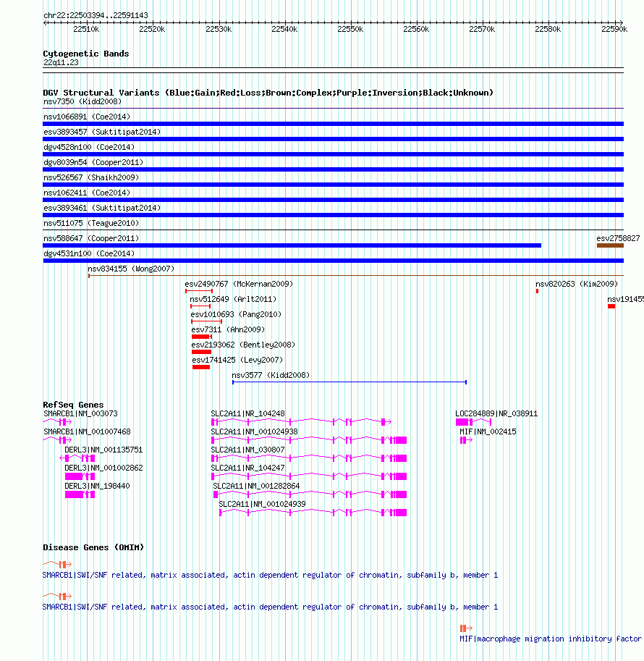Select the brown esv2758827 complex variant bar
The width and height of the screenshot is (644, 661).
tap(610, 245)
